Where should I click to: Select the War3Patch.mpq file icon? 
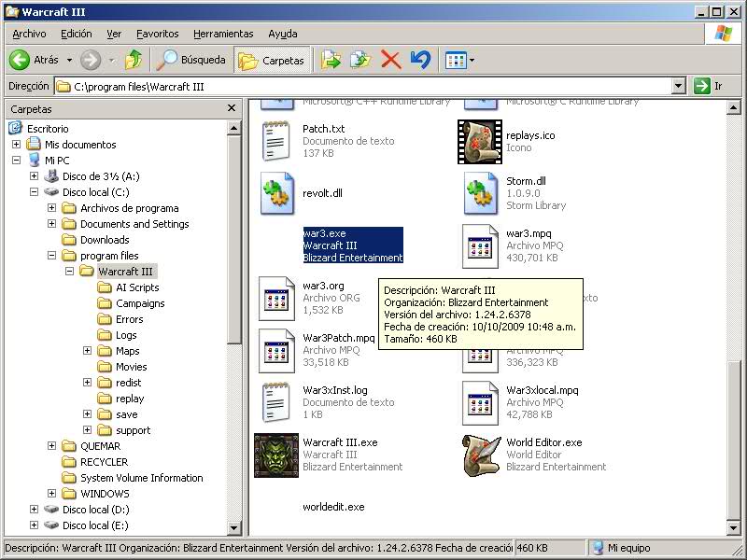coord(276,351)
